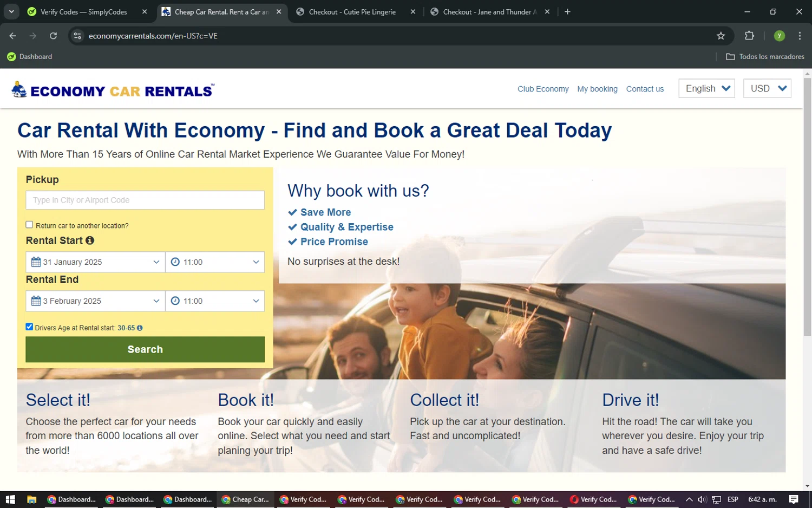Image resolution: width=812 pixels, height=508 pixels.
Task: Open Cheap Car... taskbar window
Action: (x=246, y=499)
